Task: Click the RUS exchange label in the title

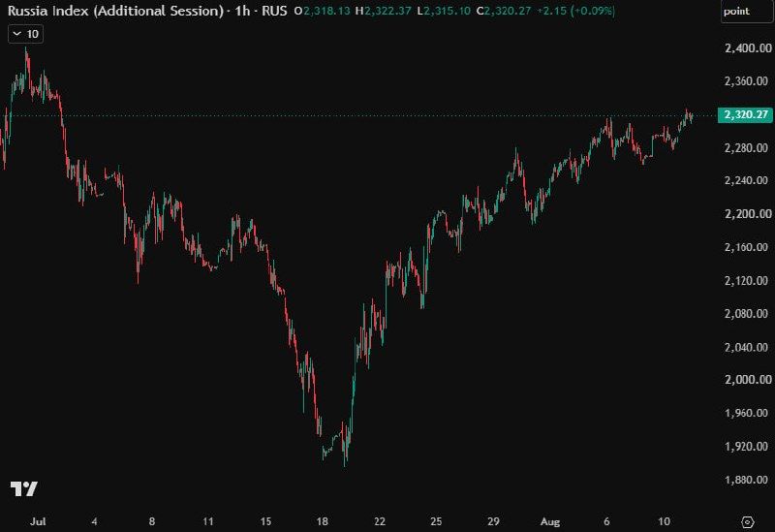Action: click(x=274, y=11)
